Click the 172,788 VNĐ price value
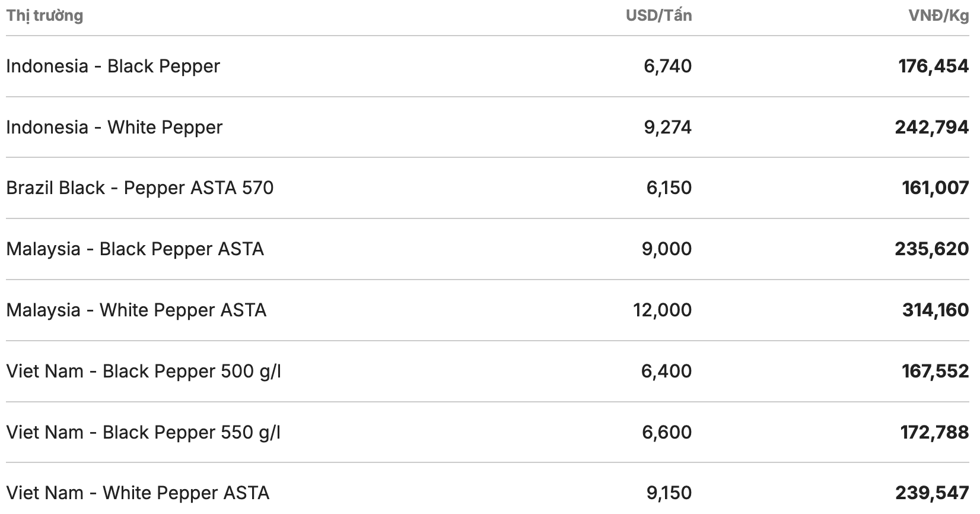The image size is (980, 514). pyautogui.click(x=934, y=432)
